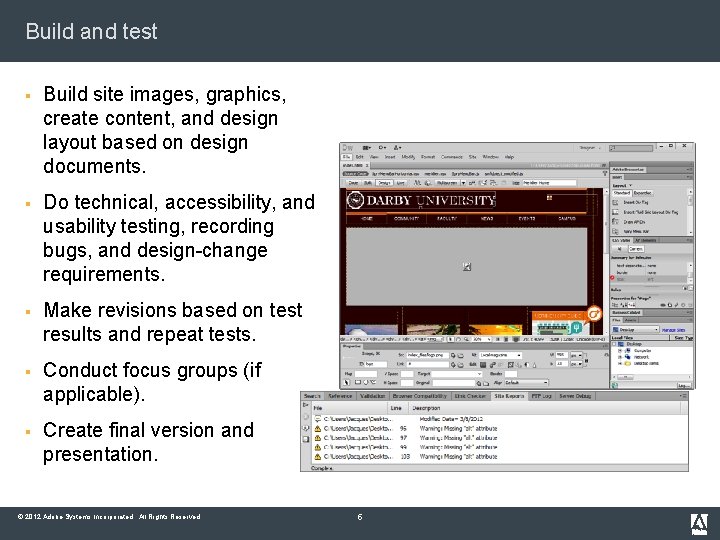Click the Manage Sites link
720x540 pixels.
pos(674,330)
